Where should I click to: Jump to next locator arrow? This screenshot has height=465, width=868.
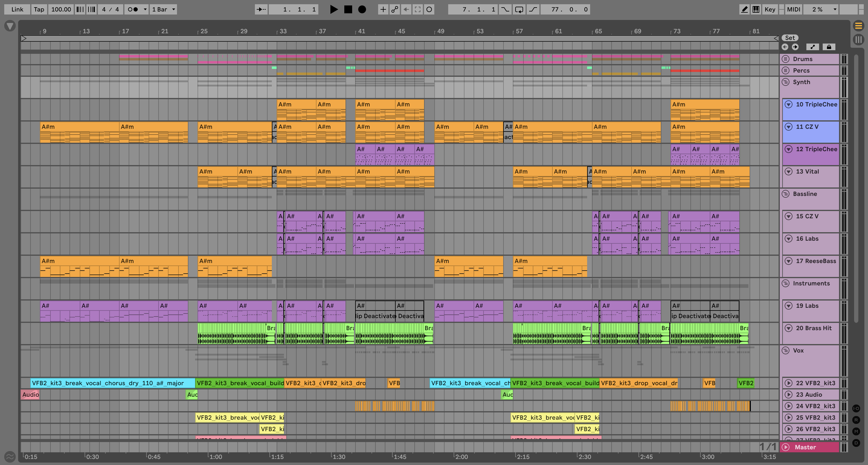pos(795,47)
